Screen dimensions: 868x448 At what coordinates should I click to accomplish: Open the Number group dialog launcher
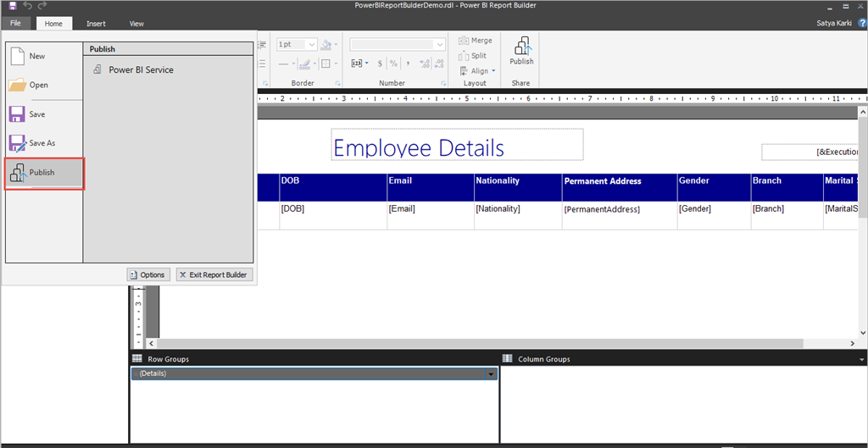443,84
